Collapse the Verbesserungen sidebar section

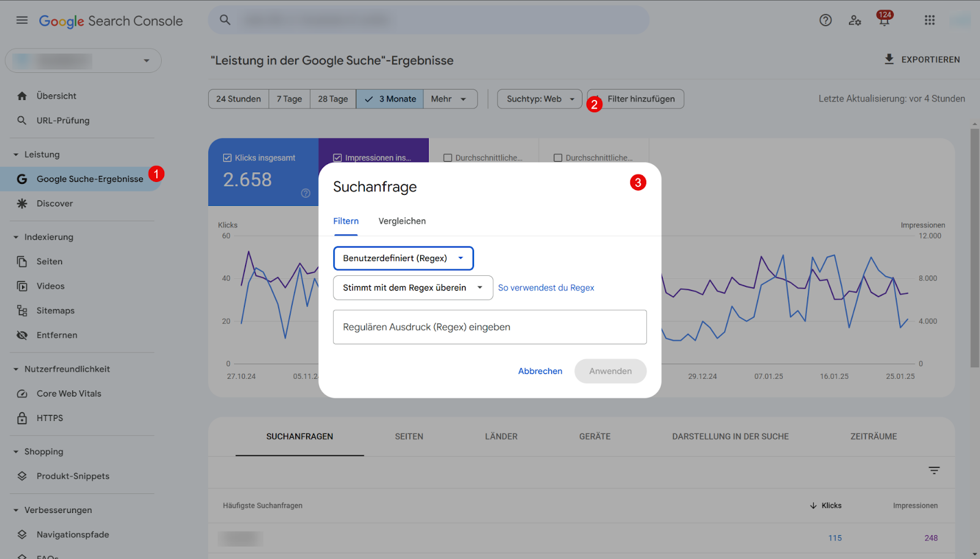click(16, 510)
